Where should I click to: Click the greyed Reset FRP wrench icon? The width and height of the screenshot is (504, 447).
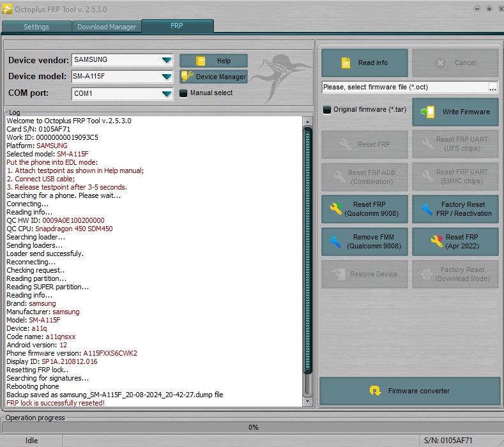pyautogui.click(x=346, y=144)
